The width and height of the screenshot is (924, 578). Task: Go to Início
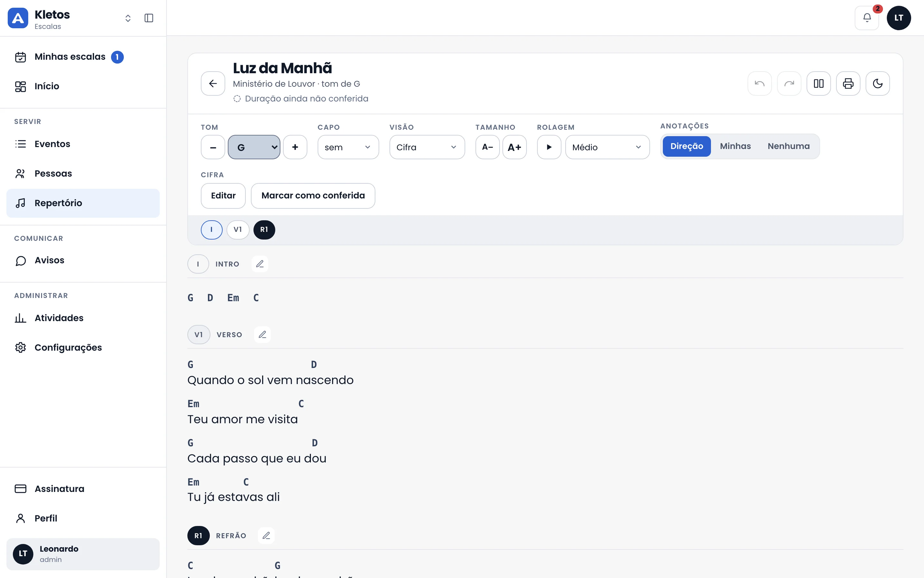[83, 86]
